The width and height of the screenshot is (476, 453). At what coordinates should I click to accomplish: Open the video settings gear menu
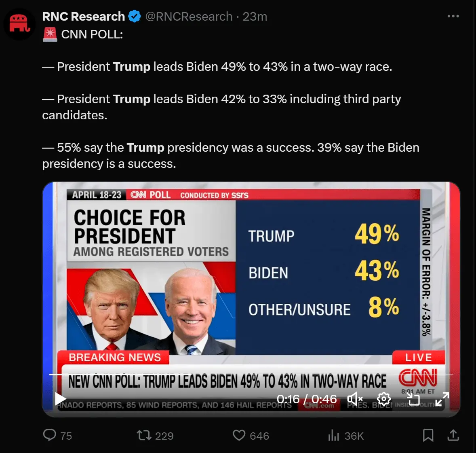click(383, 399)
